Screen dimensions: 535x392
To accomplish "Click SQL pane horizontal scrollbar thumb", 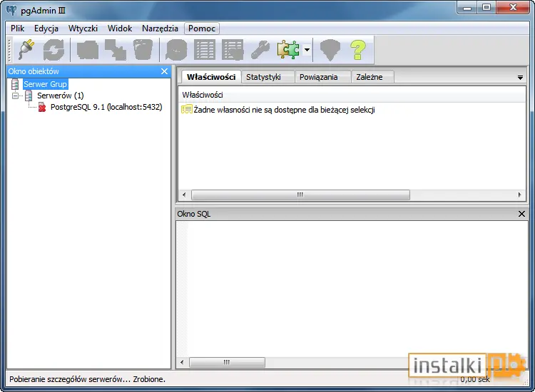I will point(227,362).
